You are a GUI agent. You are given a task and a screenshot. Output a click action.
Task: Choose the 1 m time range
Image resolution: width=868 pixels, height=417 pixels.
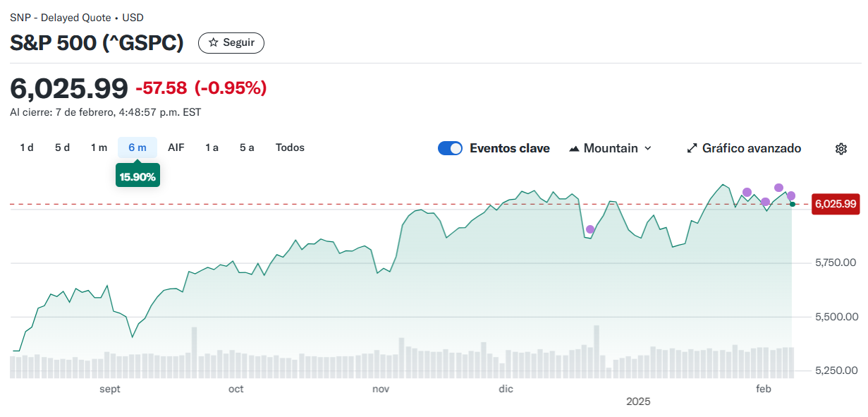pos(99,147)
